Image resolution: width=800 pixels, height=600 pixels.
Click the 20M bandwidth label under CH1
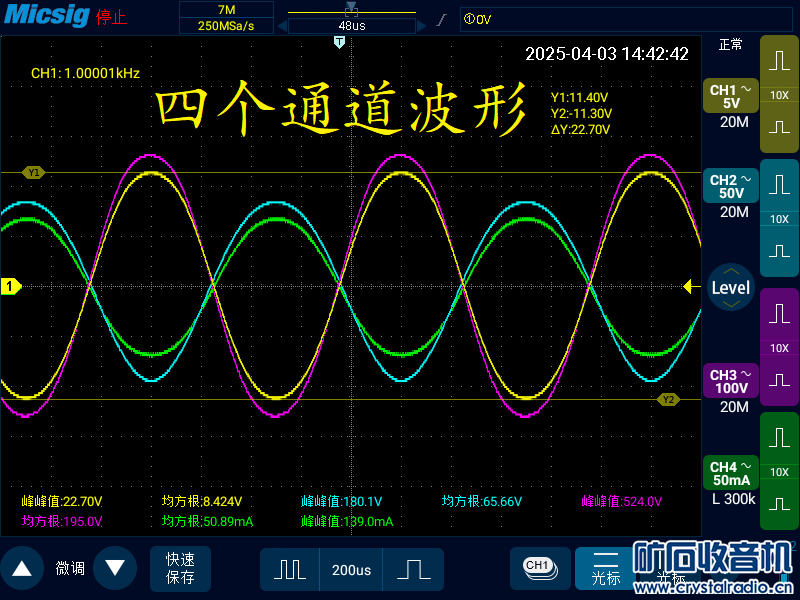coord(734,122)
